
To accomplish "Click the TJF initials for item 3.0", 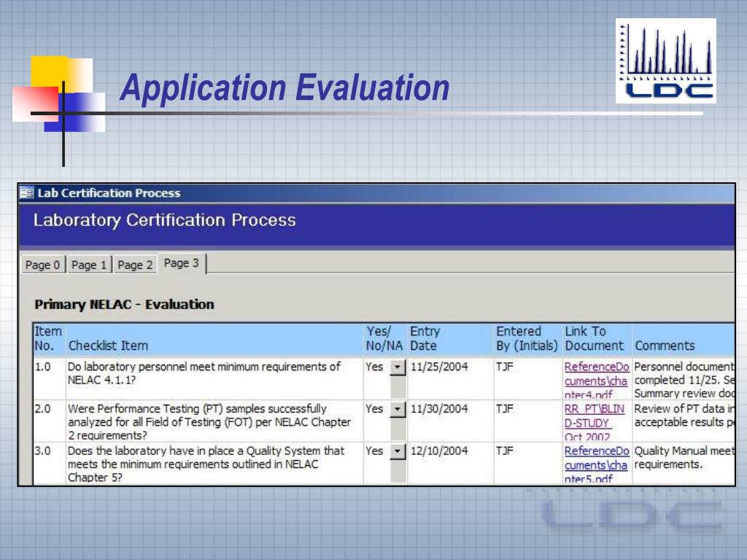I will coord(505,451).
